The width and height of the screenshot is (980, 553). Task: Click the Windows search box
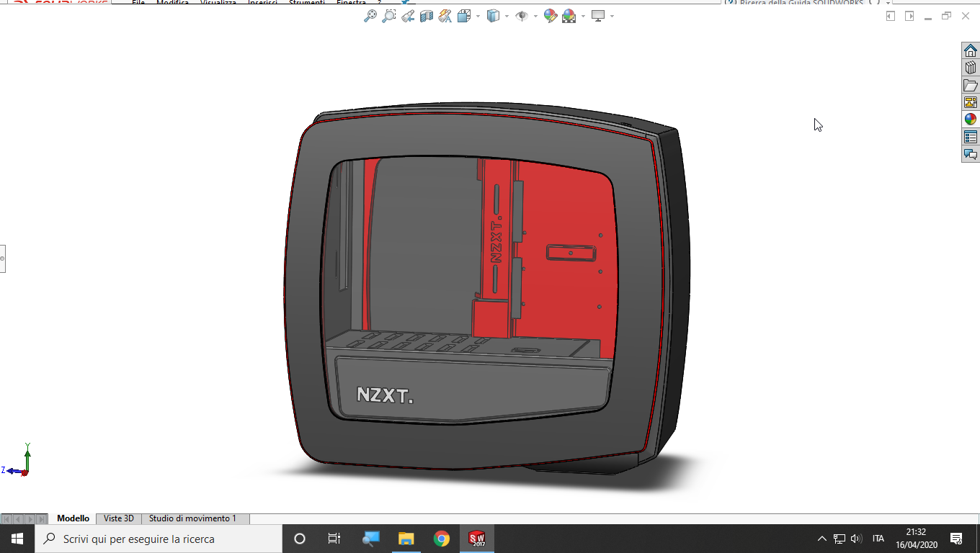tap(159, 539)
